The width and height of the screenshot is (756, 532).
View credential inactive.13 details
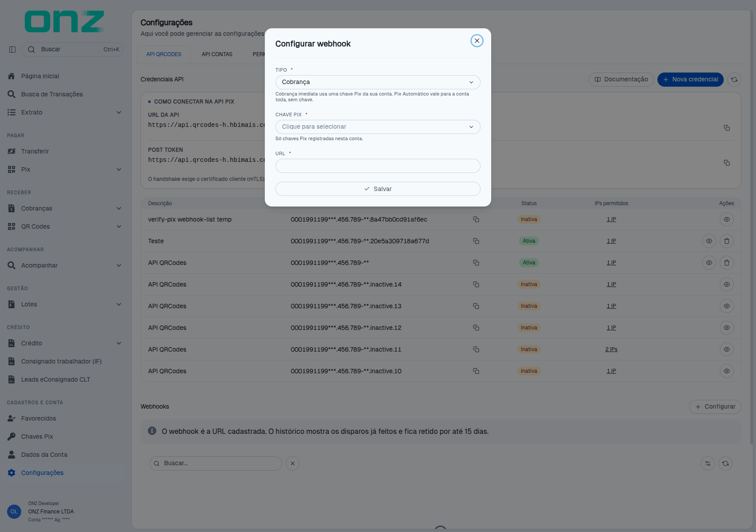(727, 306)
